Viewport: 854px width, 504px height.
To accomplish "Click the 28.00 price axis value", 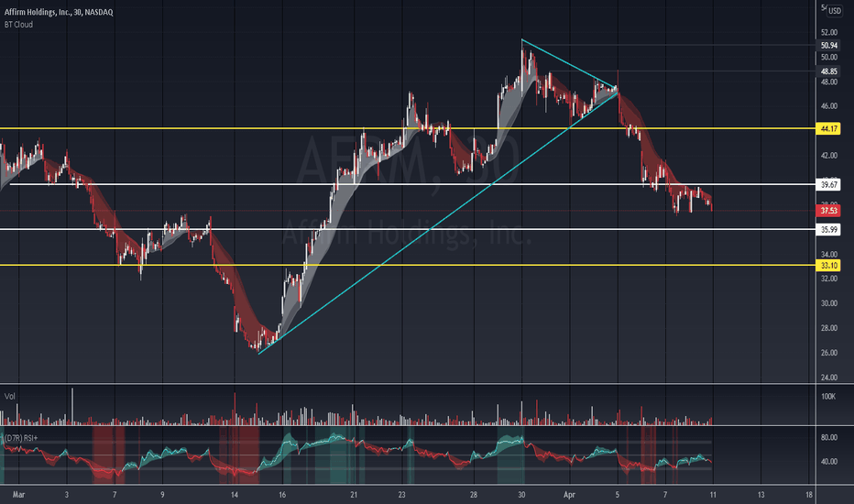I will point(829,328).
